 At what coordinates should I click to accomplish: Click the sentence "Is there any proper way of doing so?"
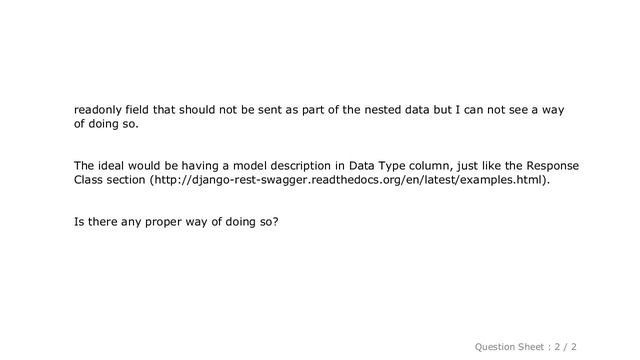click(176, 222)
